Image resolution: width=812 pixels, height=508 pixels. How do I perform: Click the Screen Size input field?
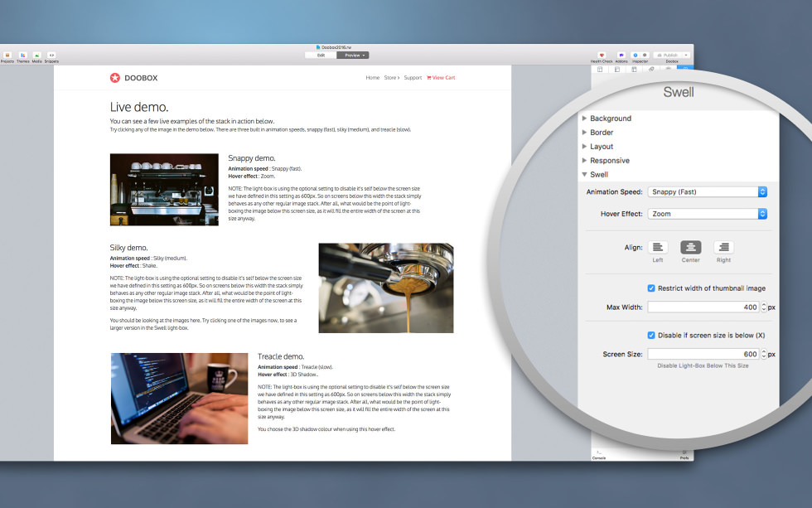click(x=703, y=354)
